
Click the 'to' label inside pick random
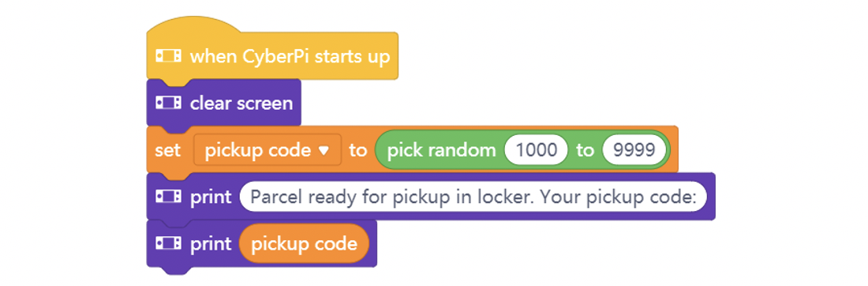[586, 150]
